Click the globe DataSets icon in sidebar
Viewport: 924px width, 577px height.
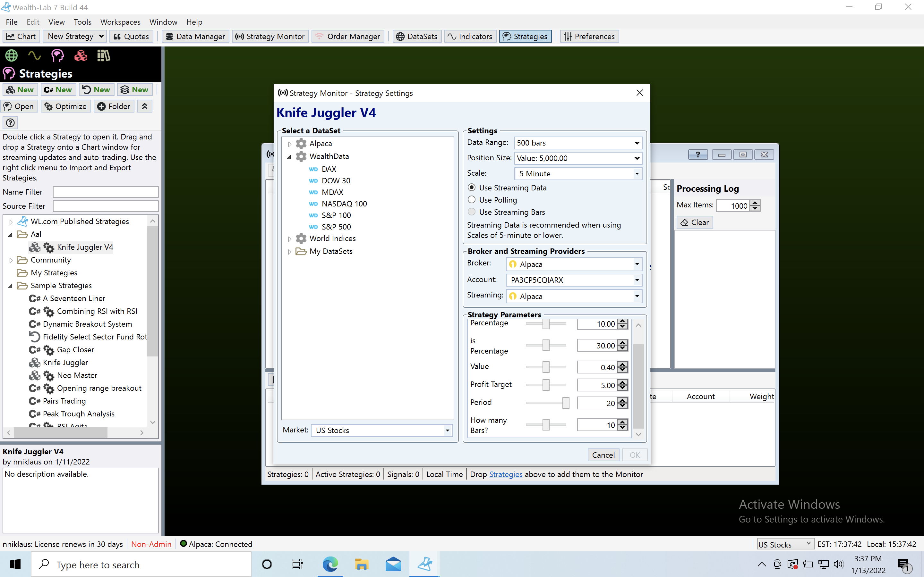pyautogui.click(x=12, y=56)
